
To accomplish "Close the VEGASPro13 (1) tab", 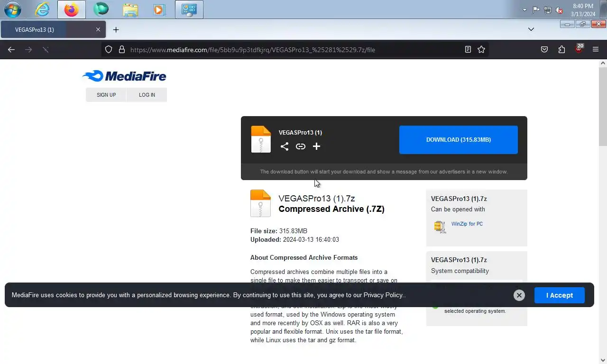I will pos(98,29).
